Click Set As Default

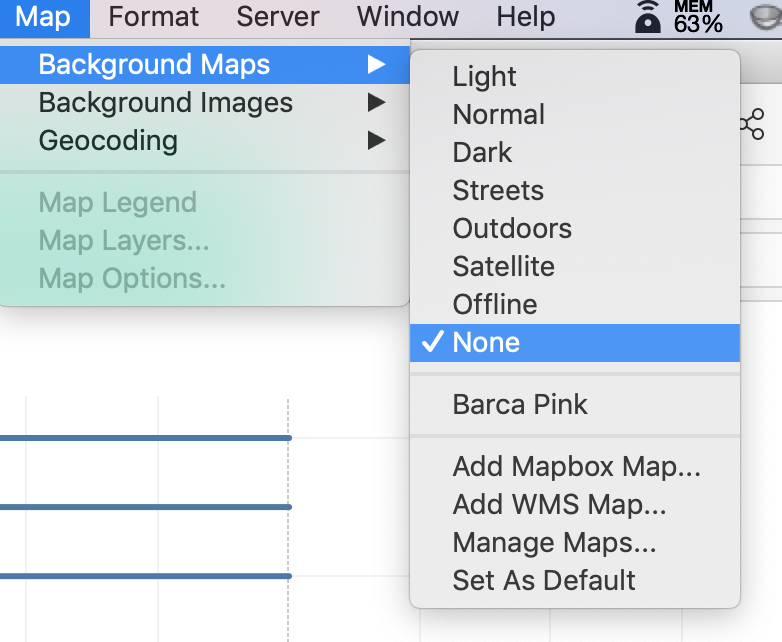pos(544,580)
